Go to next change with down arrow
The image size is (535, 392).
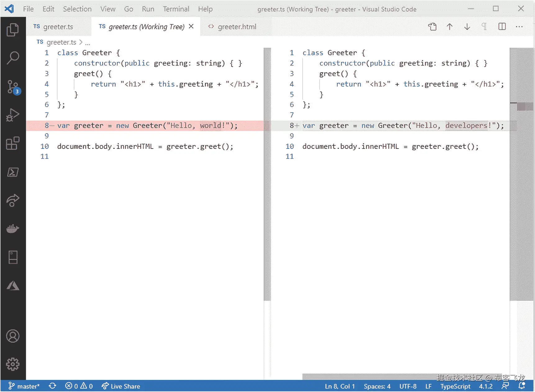[467, 27]
